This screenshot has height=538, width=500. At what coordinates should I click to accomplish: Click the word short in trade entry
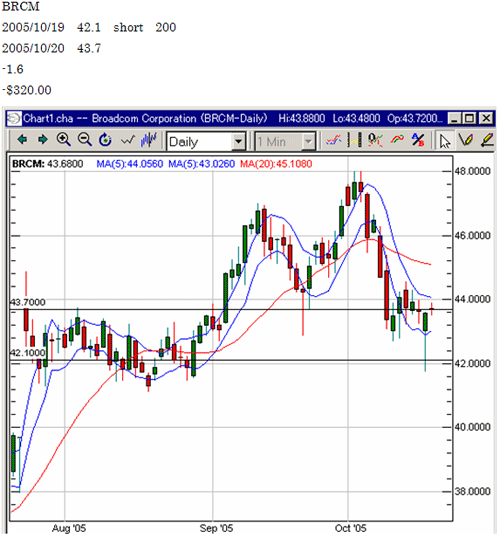(128, 27)
